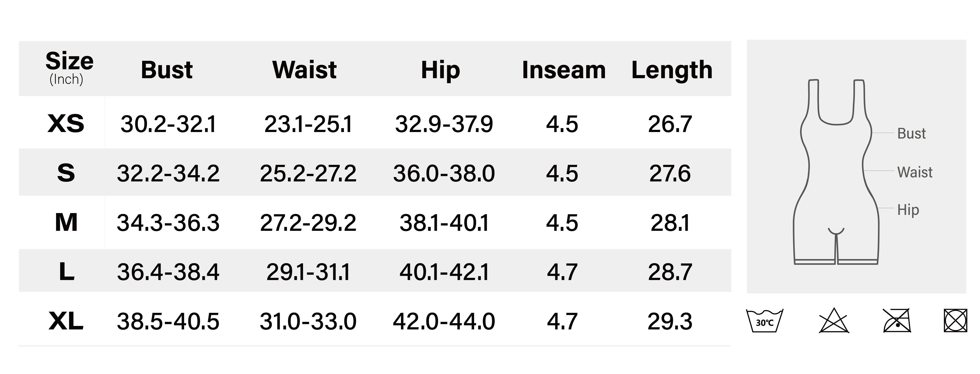Click the S size row label
The image size is (980, 374).
coord(66,173)
